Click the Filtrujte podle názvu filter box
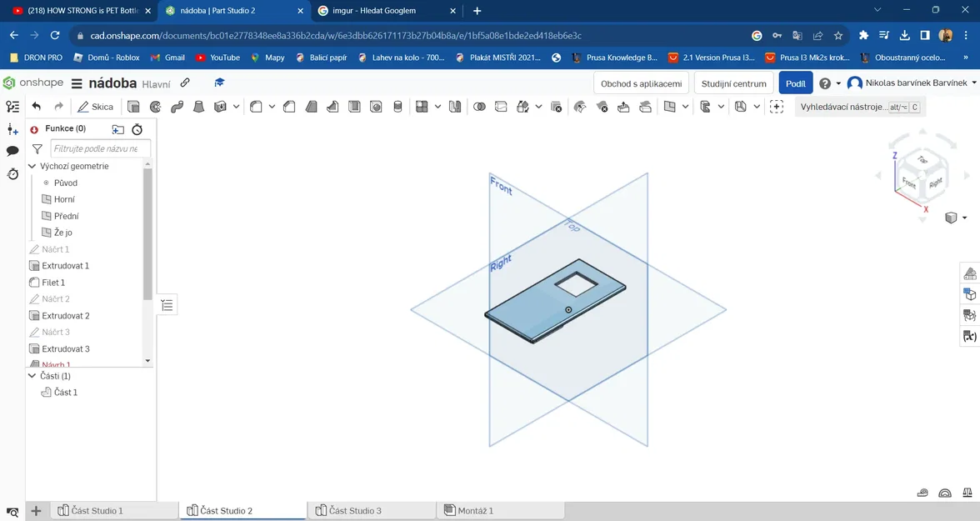The height and width of the screenshot is (521, 980). click(x=100, y=148)
